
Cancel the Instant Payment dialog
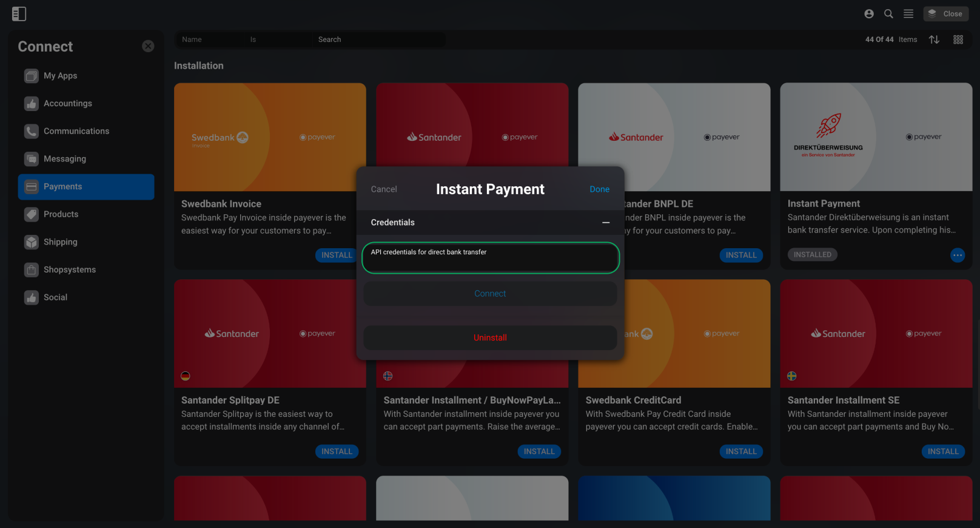384,189
